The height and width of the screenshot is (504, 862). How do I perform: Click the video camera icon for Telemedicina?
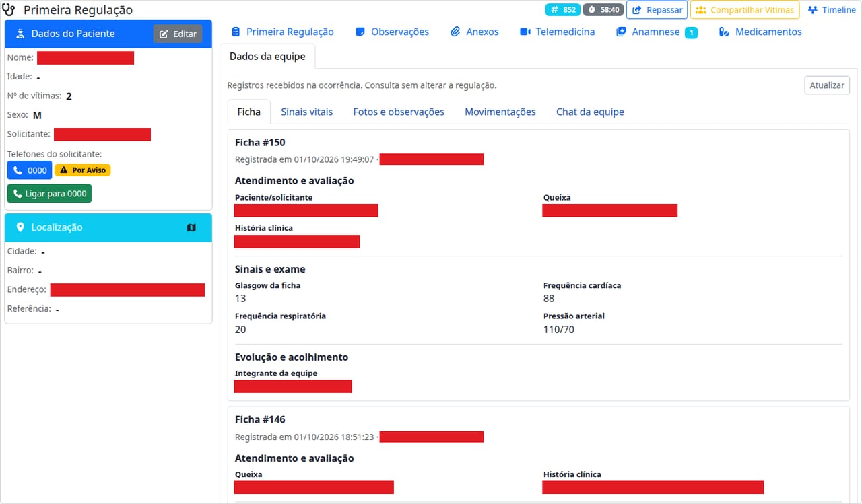pos(525,32)
